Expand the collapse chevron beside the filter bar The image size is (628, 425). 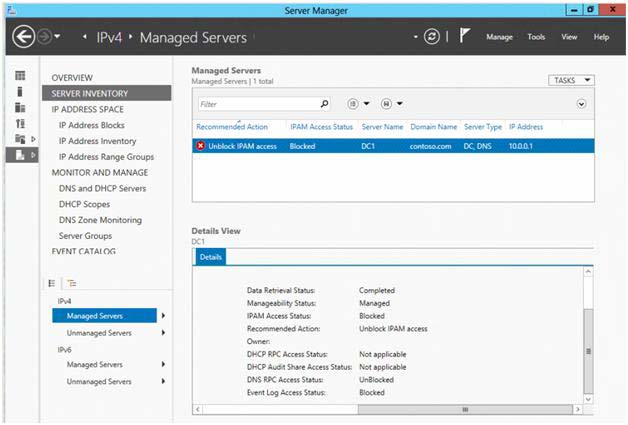coord(582,104)
